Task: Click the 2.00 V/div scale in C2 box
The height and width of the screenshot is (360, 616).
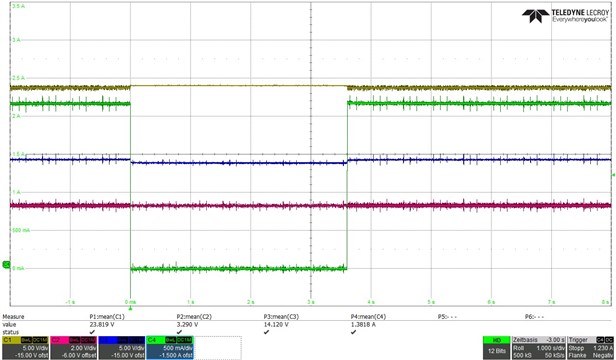Action: (84, 348)
